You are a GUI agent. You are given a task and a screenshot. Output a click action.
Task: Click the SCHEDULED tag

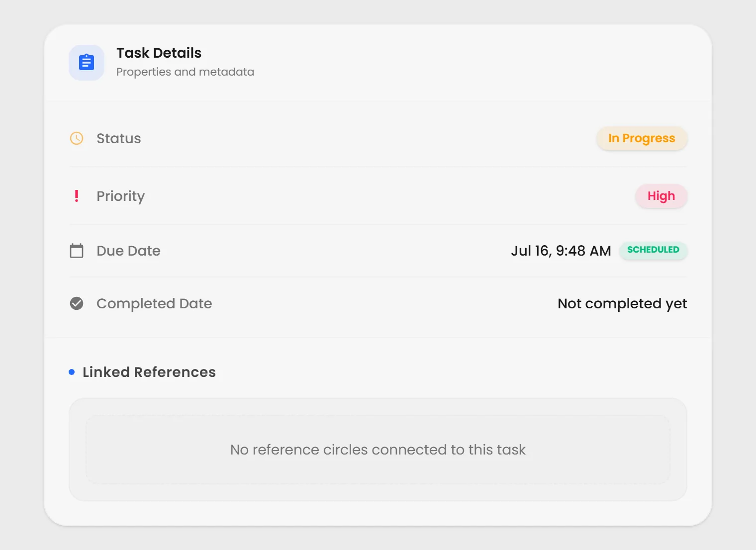(x=653, y=250)
